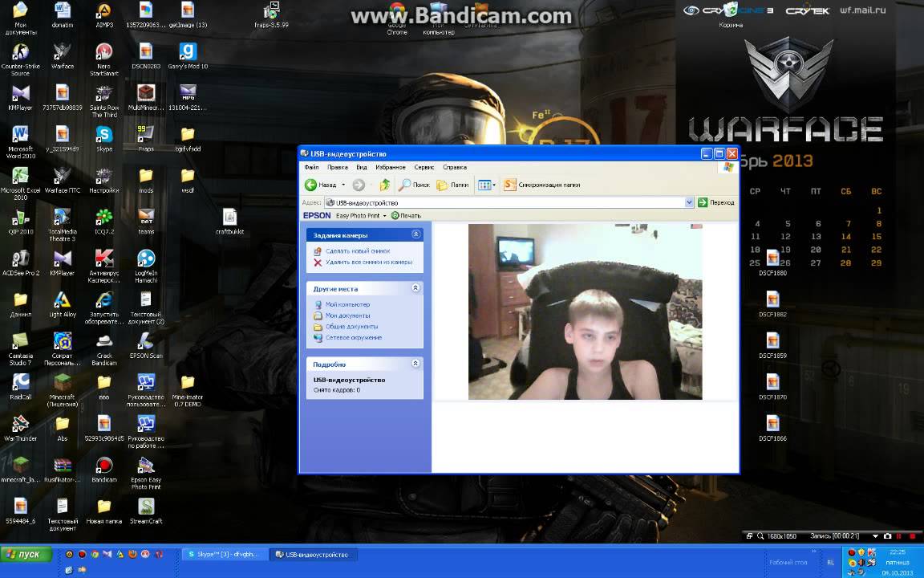Click the Forward arrow in explorer toolbar

[359, 185]
